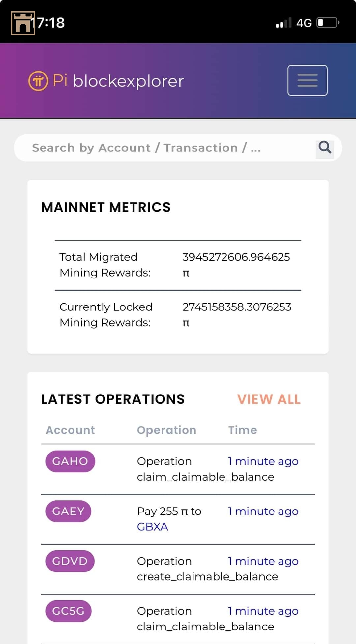356x644 pixels.
Task: Click the Pi blockexplorer title text
Action: [x=128, y=81]
